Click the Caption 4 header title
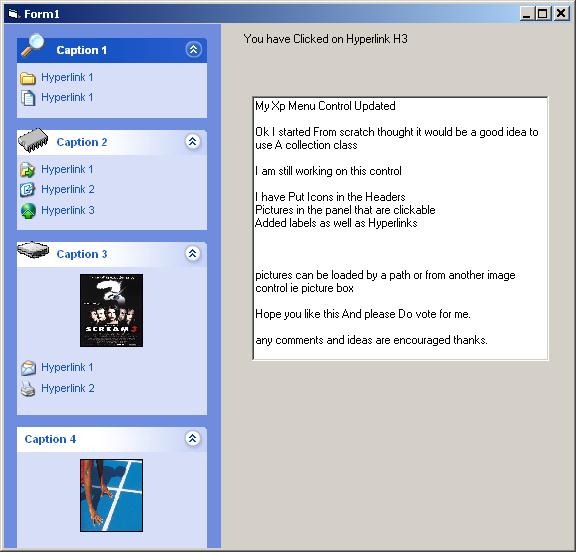The height and width of the screenshot is (552, 576). 50,439
